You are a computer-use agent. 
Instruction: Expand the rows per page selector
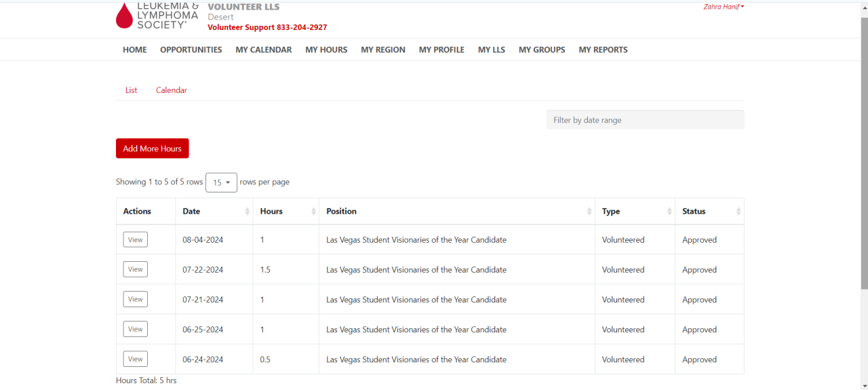pyautogui.click(x=221, y=182)
